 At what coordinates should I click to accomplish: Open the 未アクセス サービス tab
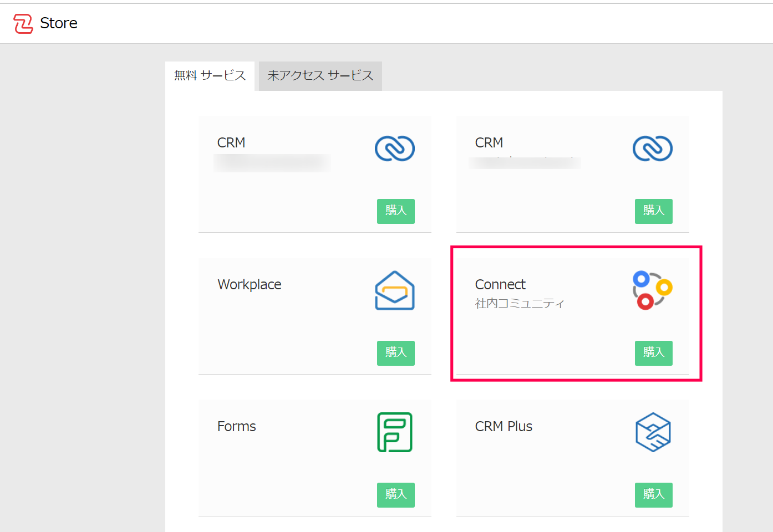320,76
